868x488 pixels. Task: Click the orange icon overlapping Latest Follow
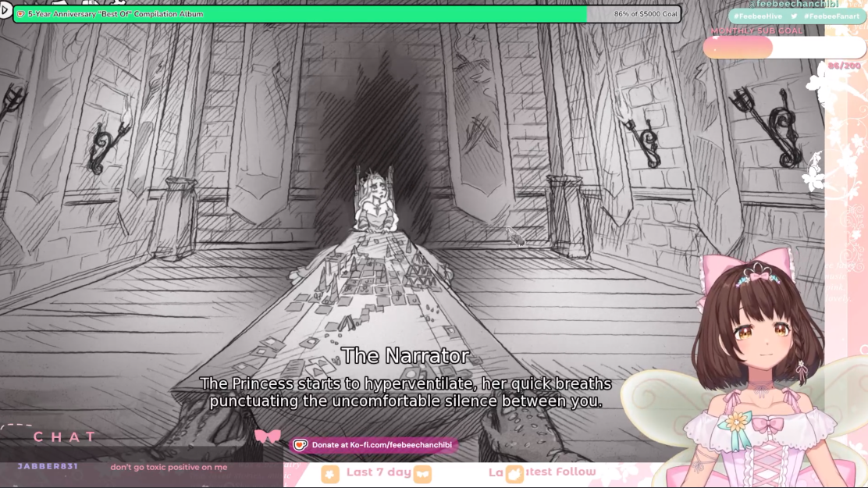[x=514, y=474]
